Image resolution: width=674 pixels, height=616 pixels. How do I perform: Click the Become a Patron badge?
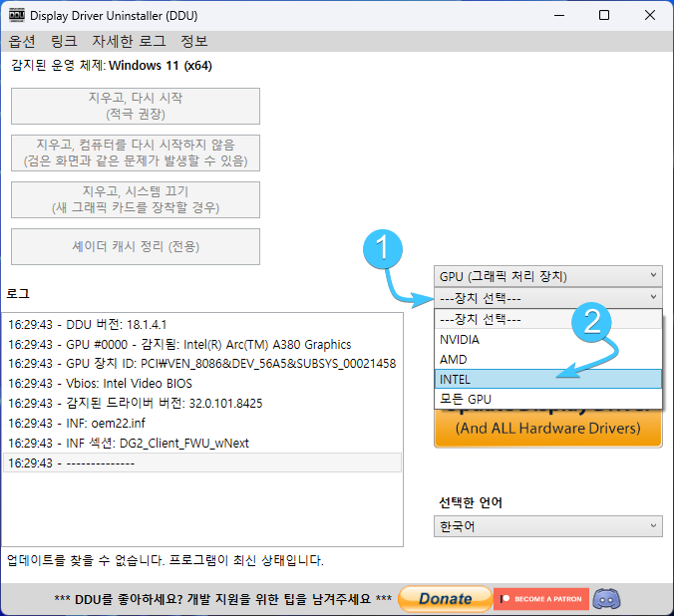[538, 599]
